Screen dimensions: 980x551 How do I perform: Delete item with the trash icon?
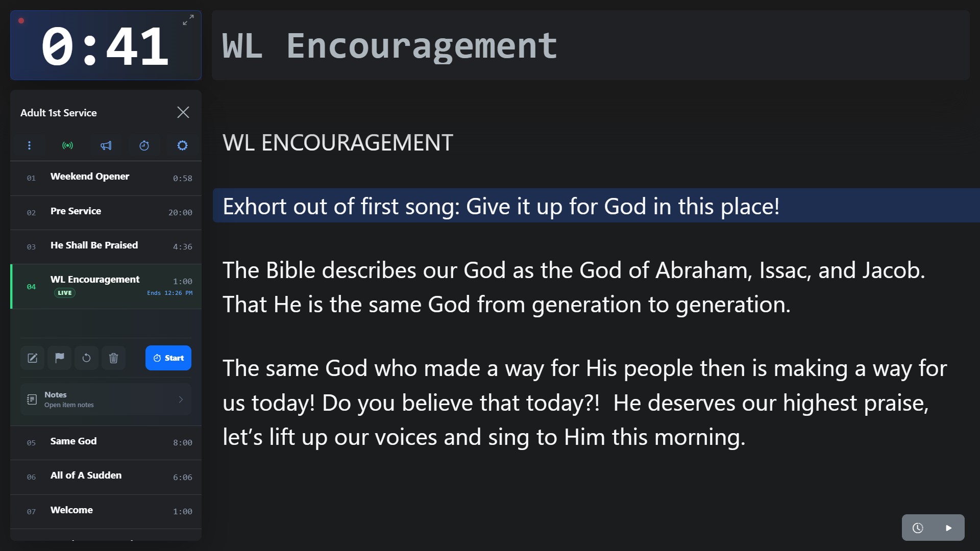pos(113,358)
